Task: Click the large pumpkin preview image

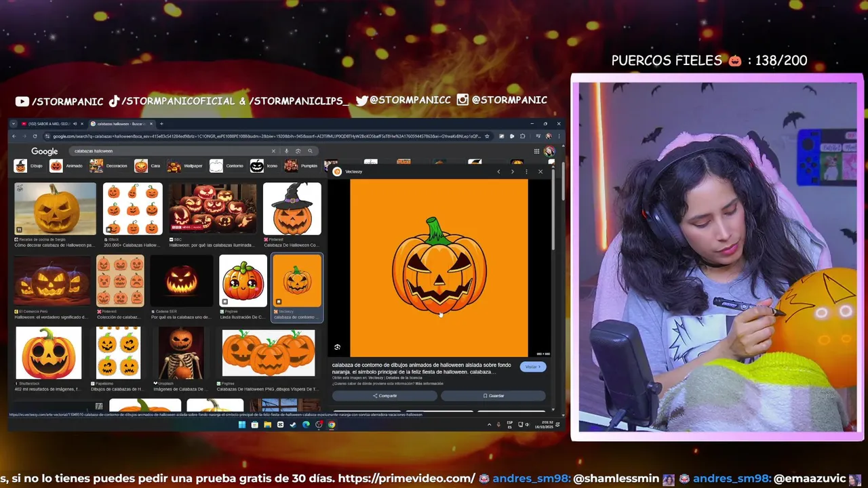Action: tap(439, 268)
